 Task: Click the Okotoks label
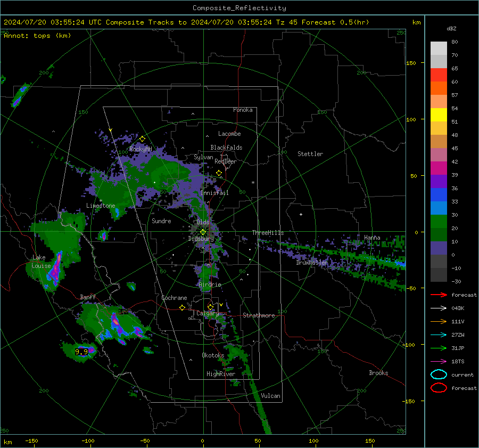tap(213, 355)
